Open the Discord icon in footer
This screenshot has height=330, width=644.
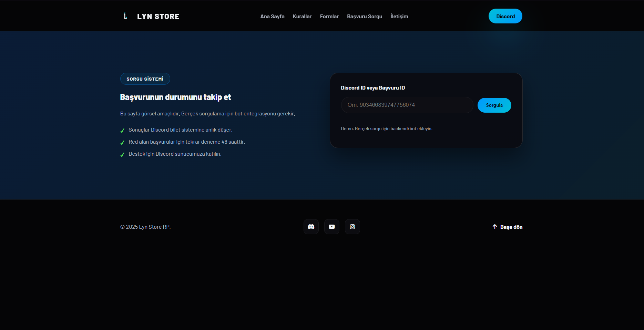click(x=311, y=227)
